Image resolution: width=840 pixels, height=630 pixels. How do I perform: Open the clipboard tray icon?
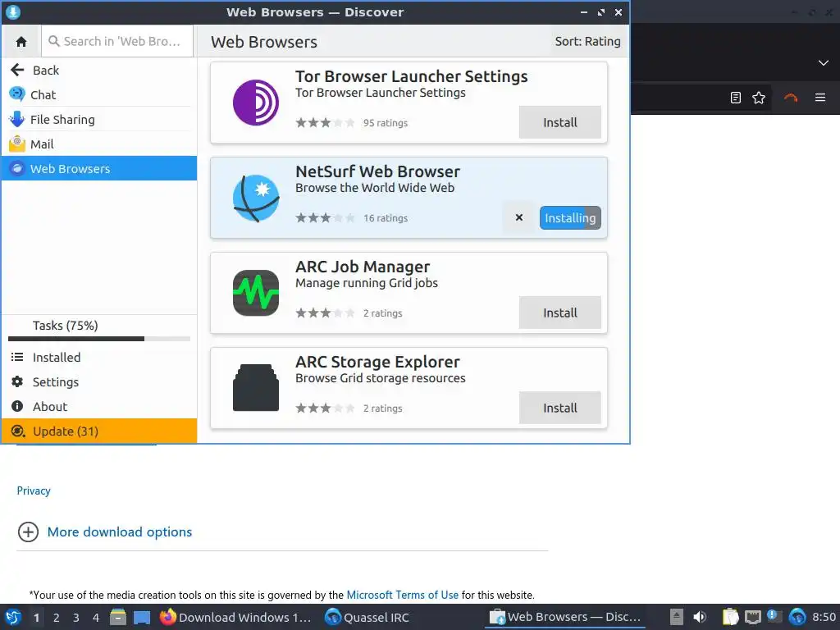pyautogui.click(x=729, y=617)
